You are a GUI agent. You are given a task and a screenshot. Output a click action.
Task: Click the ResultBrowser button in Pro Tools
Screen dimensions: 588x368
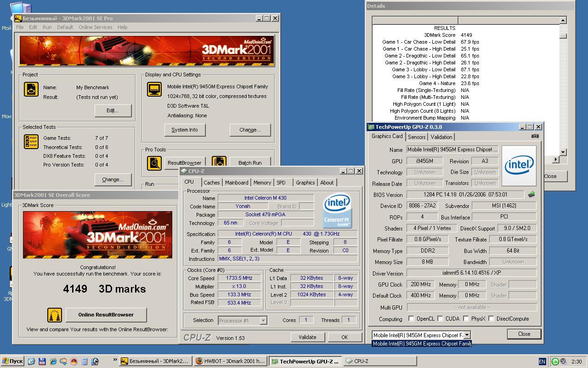click(184, 163)
